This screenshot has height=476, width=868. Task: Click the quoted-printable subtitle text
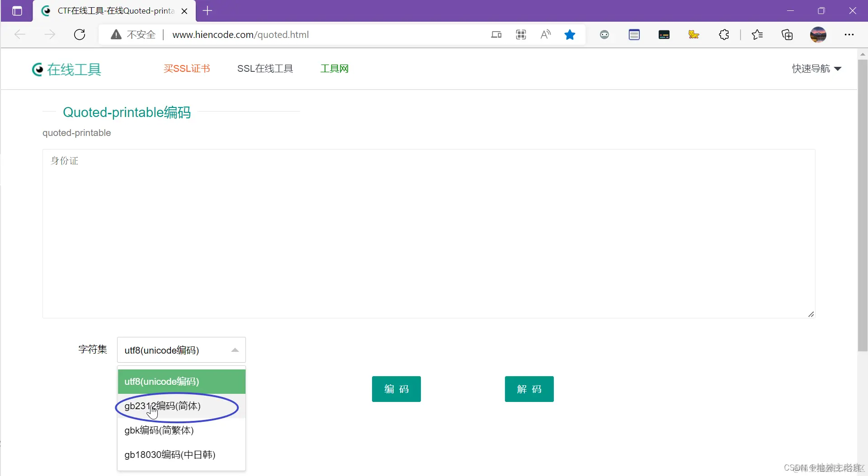click(76, 133)
